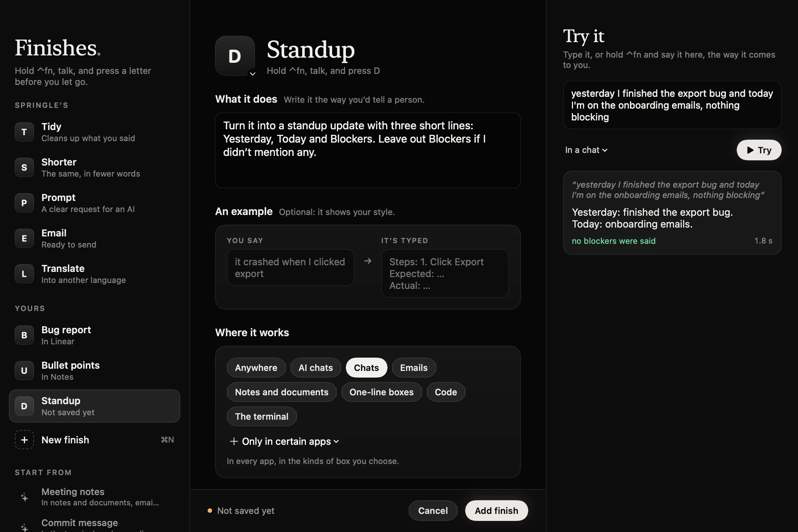Click the Cancel button
The height and width of the screenshot is (532, 798).
tap(433, 511)
